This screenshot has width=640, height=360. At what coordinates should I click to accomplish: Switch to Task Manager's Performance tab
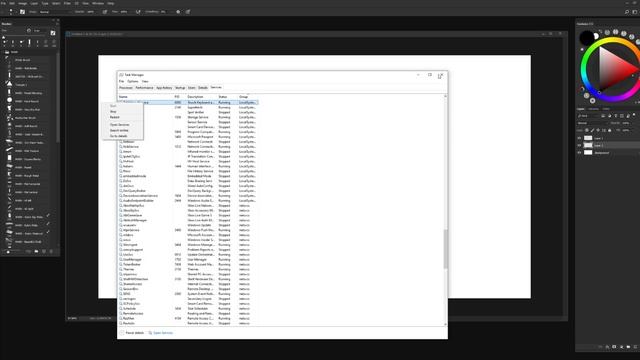(144, 88)
